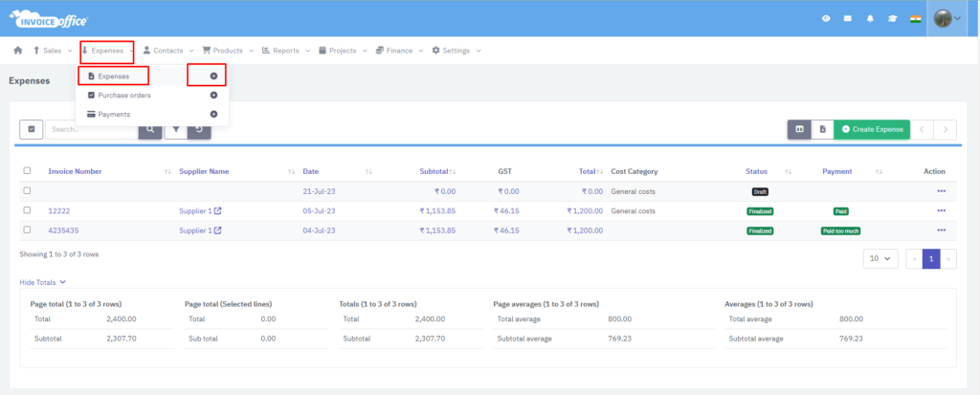This screenshot has width=980, height=395.
Task: Collapse the Expenses navigation menu
Action: point(107,51)
